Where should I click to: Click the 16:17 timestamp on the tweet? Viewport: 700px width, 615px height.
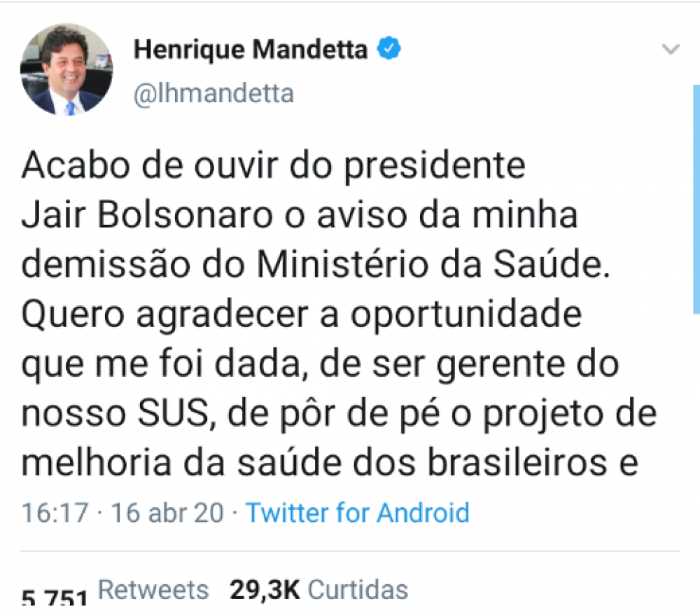coord(55,513)
